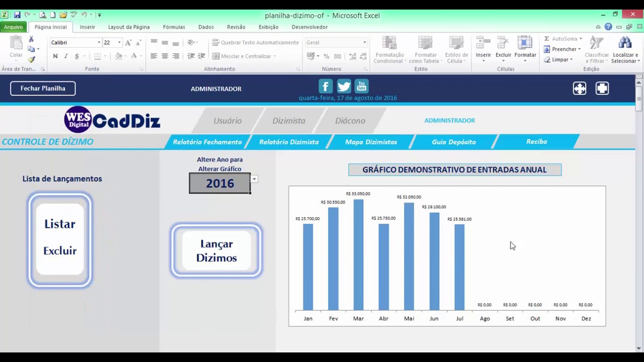Toggle middle vertical alignment
The image size is (644, 362).
165,43
